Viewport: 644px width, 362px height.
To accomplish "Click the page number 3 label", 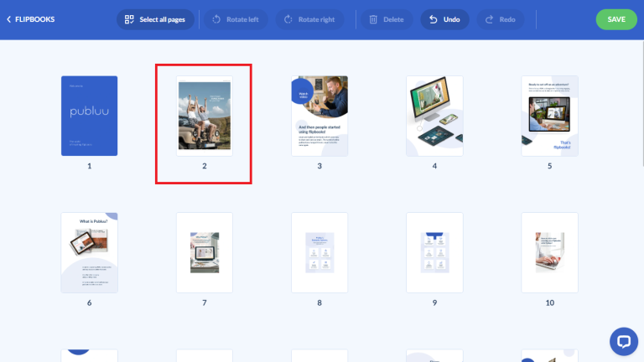I will [319, 166].
